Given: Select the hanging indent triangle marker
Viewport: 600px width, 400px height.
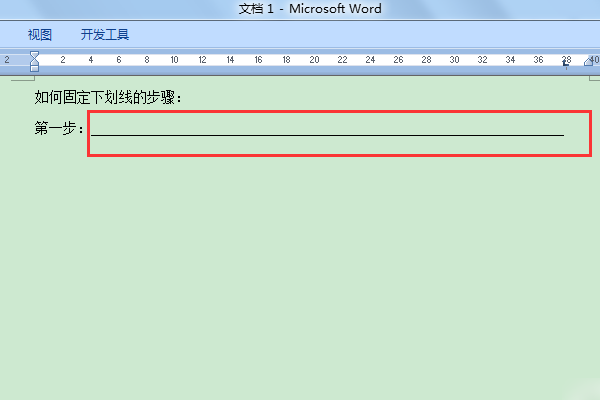Looking at the screenshot, I should point(34,62).
